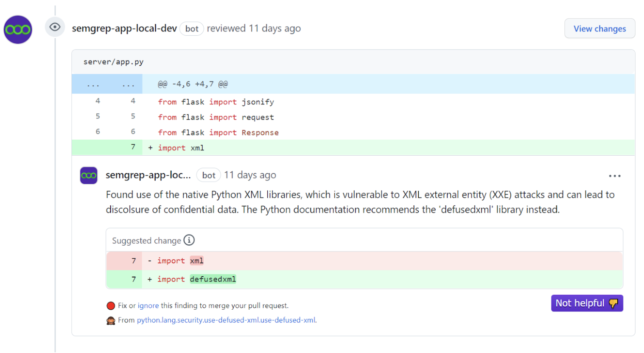This screenshot has width=644, height=353.
Task: Click the Semgrep bot avatar in the review header
Action: (x=17, y=29)
